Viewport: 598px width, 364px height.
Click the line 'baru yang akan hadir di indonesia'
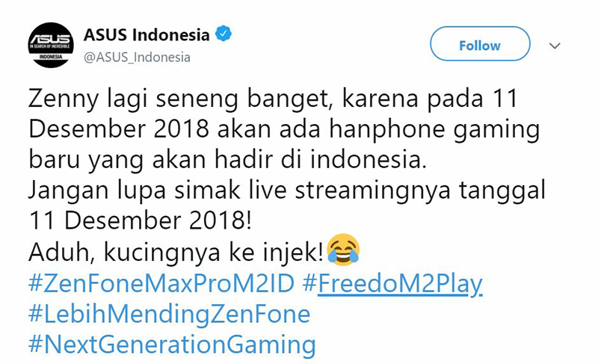click(228, 159)
